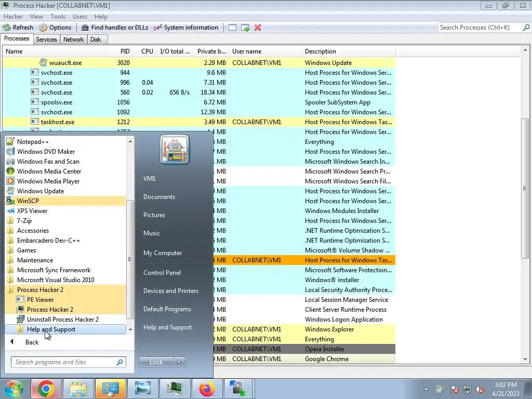Select the Opera Installer process row
Screen dimensions: 532x399
click(304, 349)
